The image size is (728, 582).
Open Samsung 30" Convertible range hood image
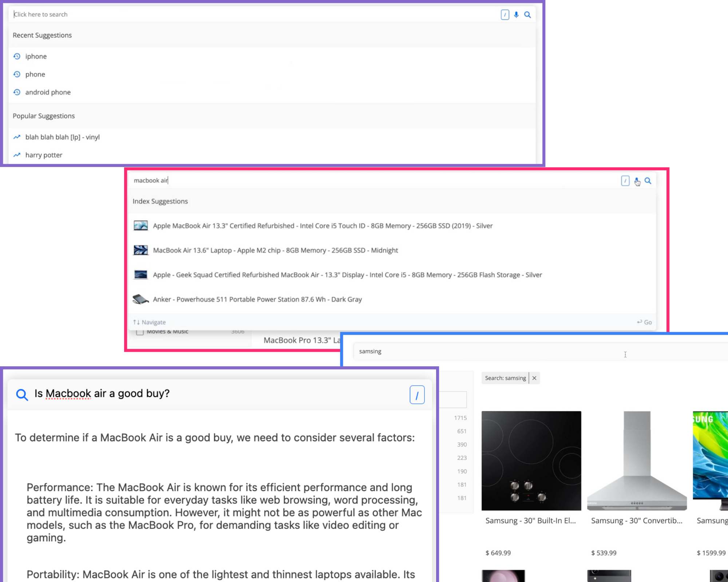click(637, 461)
